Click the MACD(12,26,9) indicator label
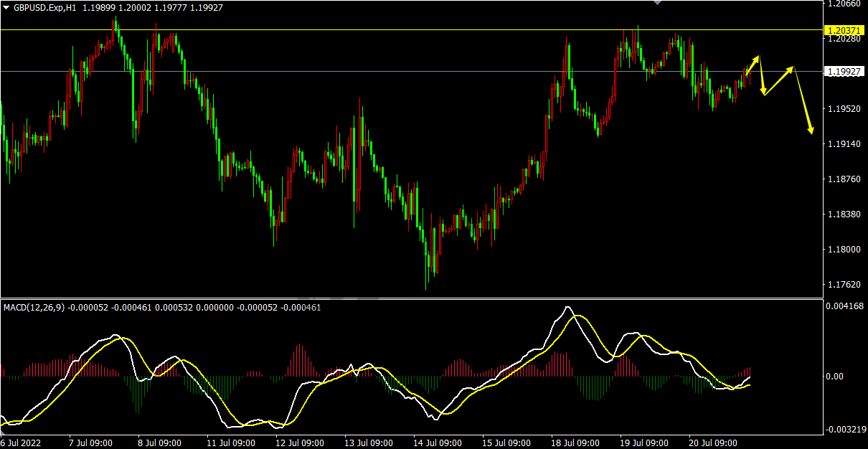This screenshot has width=868, height=449. click(34, 308)
